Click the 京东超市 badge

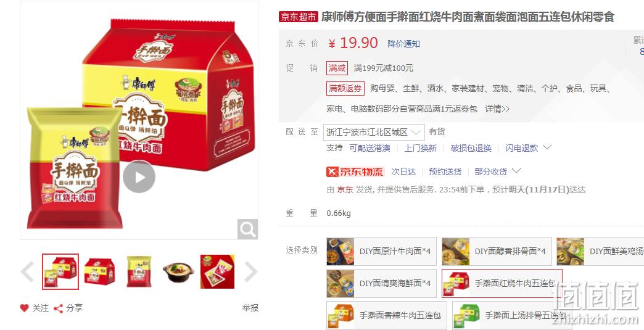pyautogui.click(x=299, y=17)
